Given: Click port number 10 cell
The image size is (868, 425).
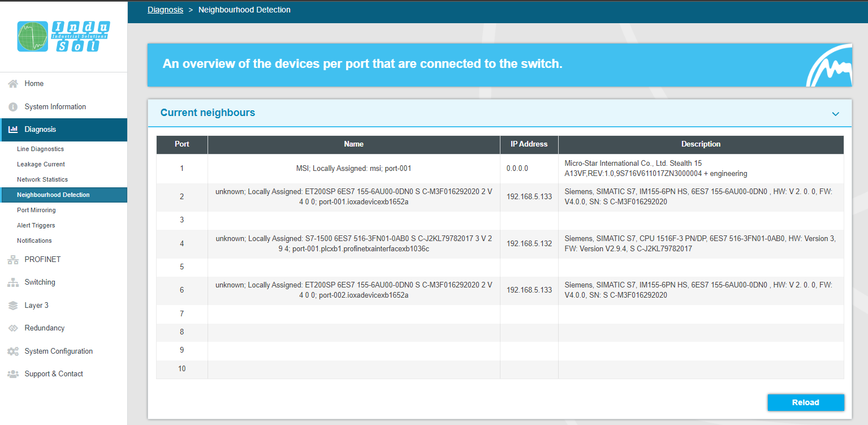Looking at the screenshot, I should click(182, 369).
